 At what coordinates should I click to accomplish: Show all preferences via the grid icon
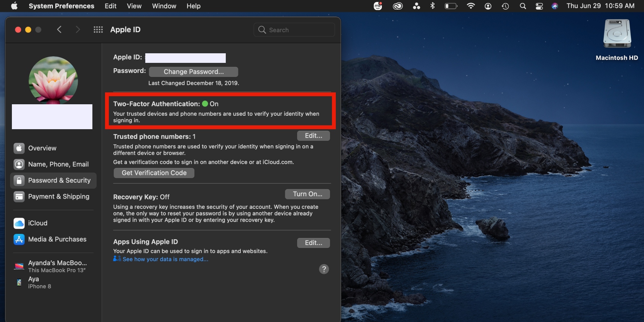[98, 30]
